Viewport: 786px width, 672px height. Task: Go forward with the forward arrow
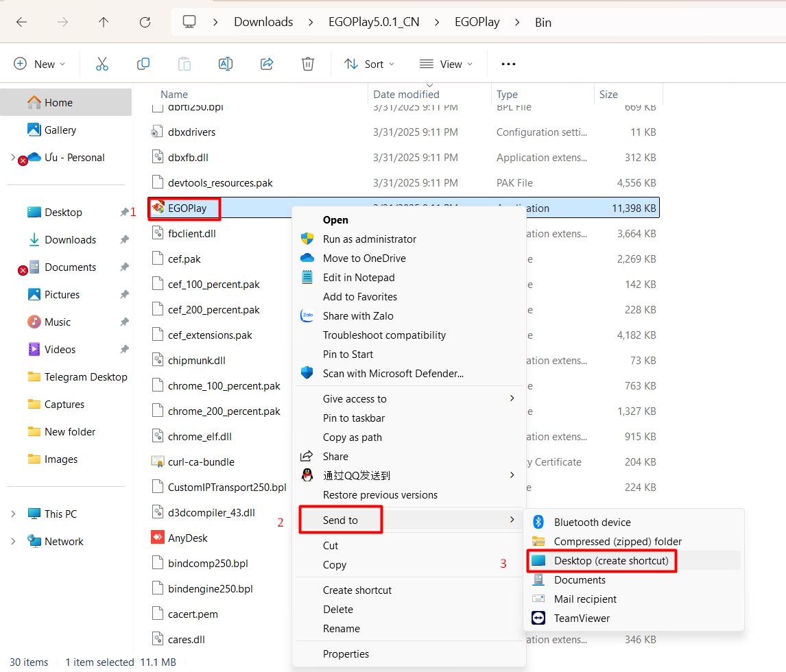pos(62,22)
